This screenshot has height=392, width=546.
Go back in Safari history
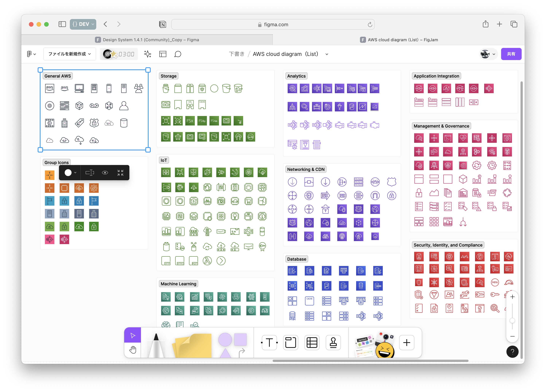pos(105,24)
